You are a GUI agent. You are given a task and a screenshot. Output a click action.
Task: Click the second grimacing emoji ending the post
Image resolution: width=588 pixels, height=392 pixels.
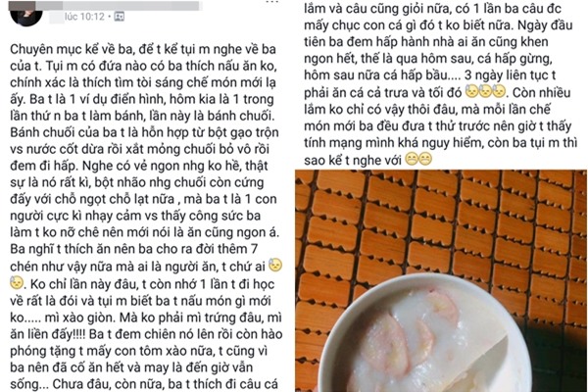tap(425, 159)
